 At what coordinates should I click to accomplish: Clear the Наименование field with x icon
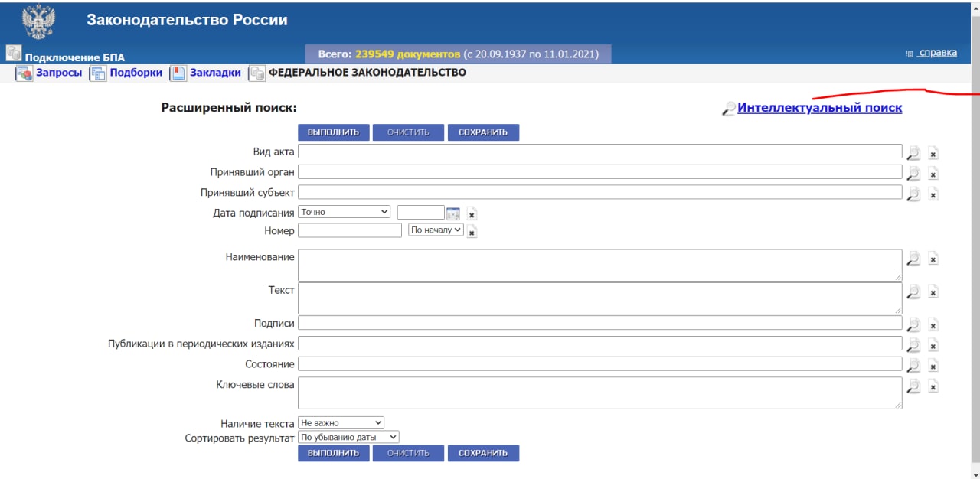click(x=933, y=259)
